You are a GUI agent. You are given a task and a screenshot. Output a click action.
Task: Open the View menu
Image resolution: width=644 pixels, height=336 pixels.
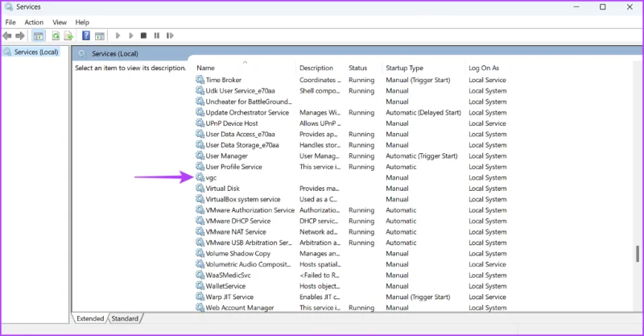[59, 23]
